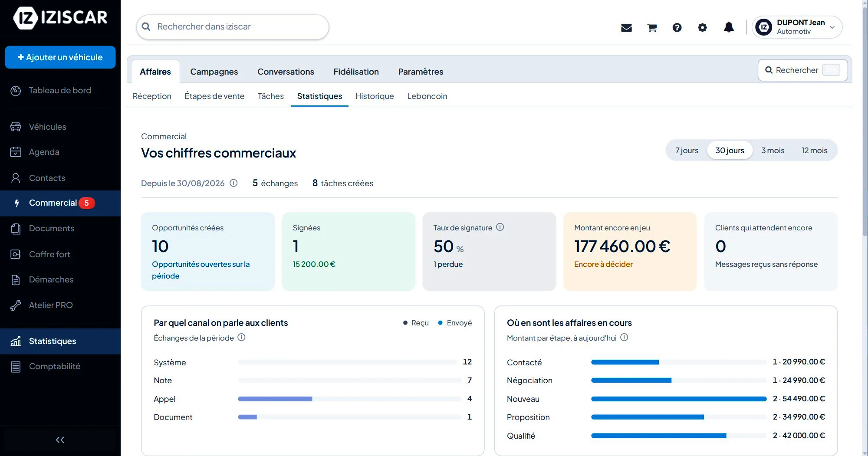Open Démarches in the sidebar
The height and width of the screenshot is (456, 868).
tap(60, 280)
